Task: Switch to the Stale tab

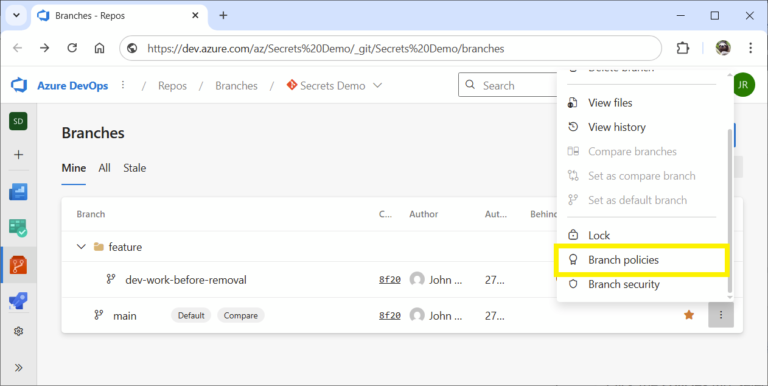Action: click(135, 168)
